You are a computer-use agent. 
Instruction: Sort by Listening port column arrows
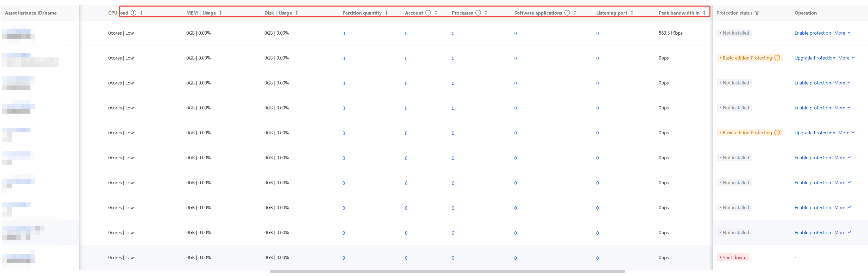pyautogui.click(x=632, y=13)
